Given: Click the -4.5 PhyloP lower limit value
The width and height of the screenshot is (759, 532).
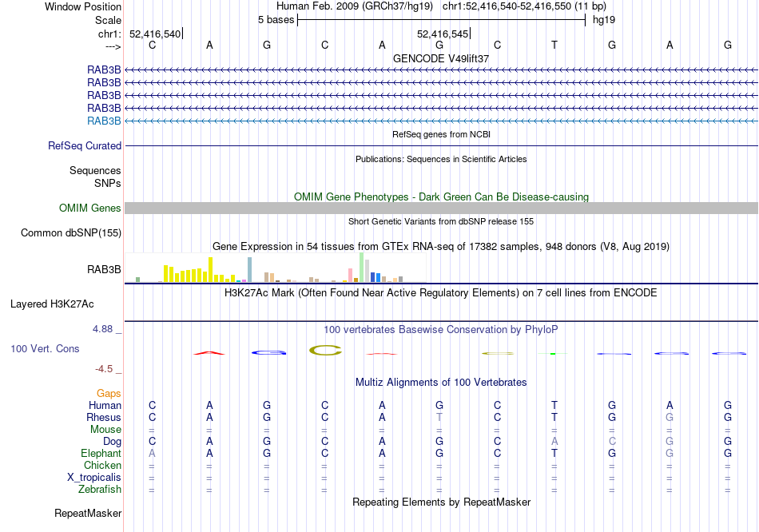Looking at the screenshot, I should (x=104, y=369).
